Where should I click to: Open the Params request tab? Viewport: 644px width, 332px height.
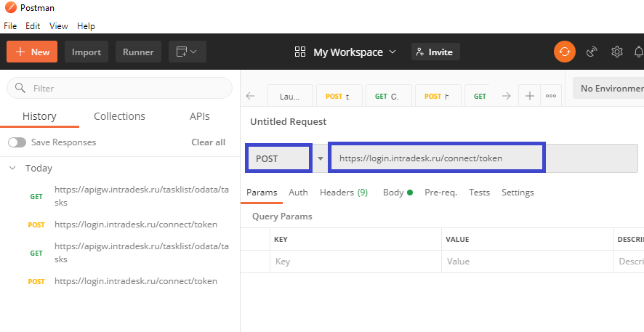[x=262, y=193]
